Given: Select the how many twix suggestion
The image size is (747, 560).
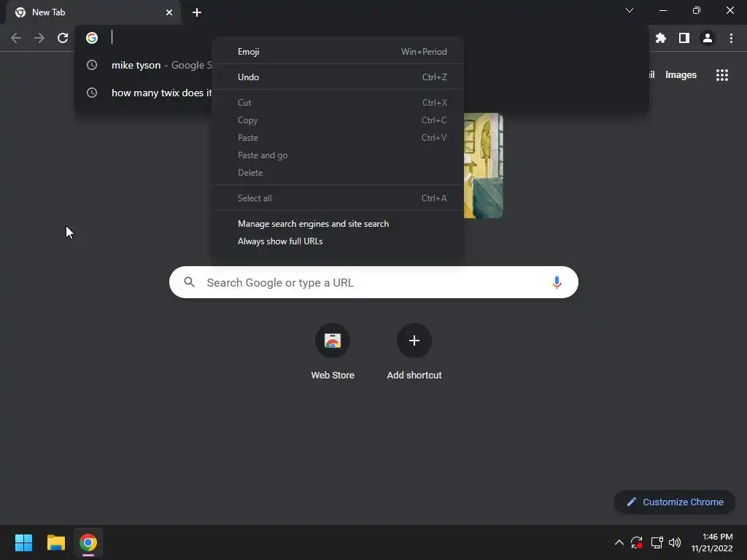Looking at the screenshot, I should point(144,93).
